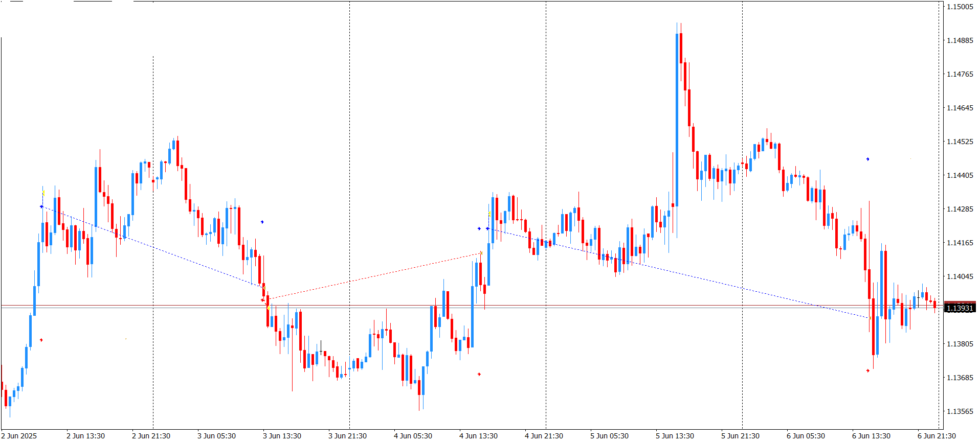The height and width of the screenshot is (443, 980).
Task: Click the '3 Jun 05:30' time label
Action: point(217,436)
